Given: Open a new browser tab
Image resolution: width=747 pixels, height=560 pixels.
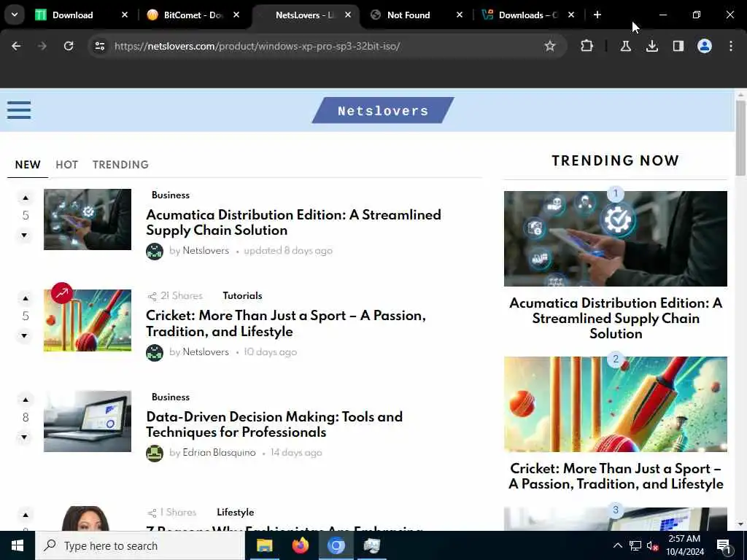Looking at the screenshot, I should [597, 15].
